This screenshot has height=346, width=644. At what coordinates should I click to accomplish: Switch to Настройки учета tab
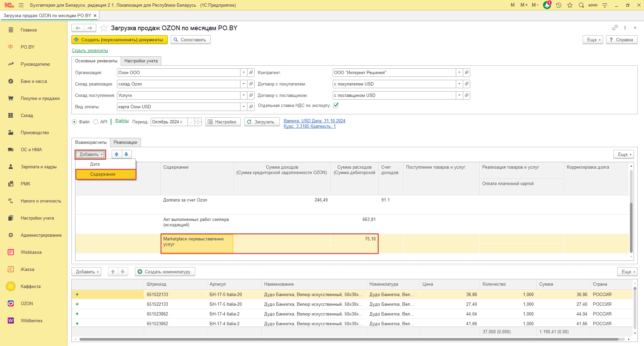tap(141, 61)
